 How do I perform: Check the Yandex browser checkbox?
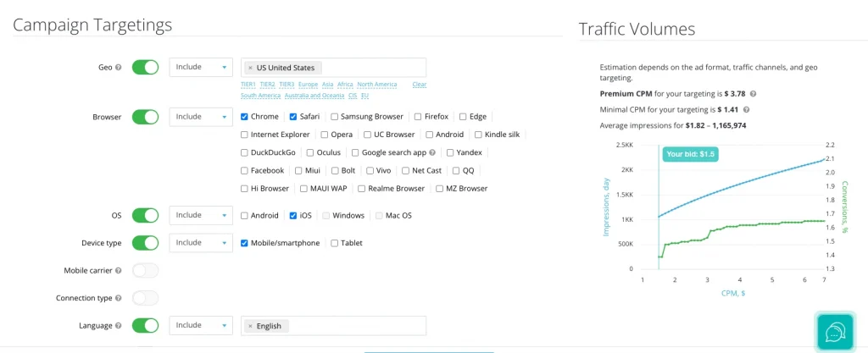[450, 152]
